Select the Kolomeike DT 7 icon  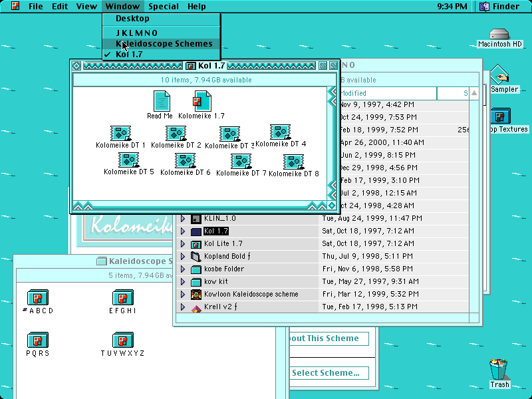point(241,161)
